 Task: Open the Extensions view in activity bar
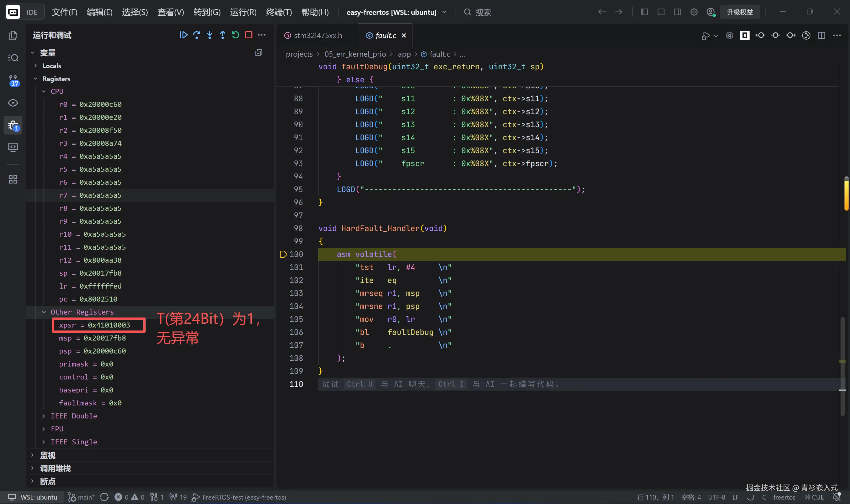coord(13,179)
